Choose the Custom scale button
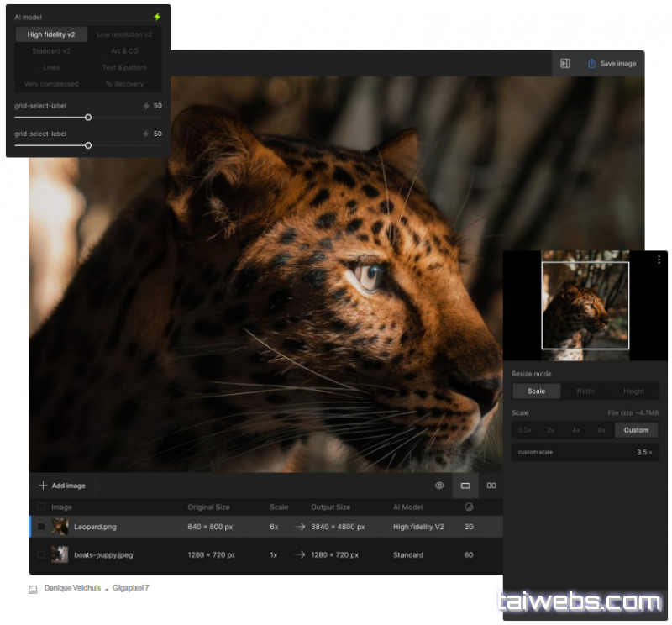 636,430
